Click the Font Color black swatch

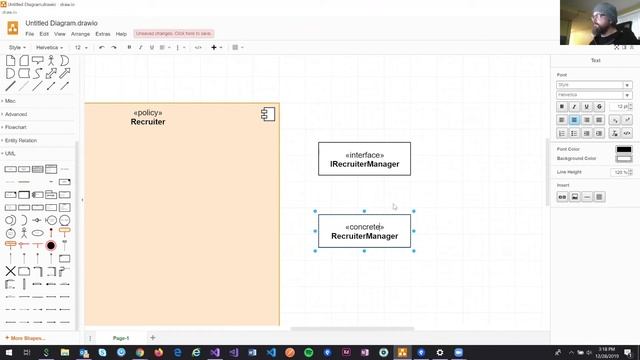pyautogui.click(x=624, y=149)
